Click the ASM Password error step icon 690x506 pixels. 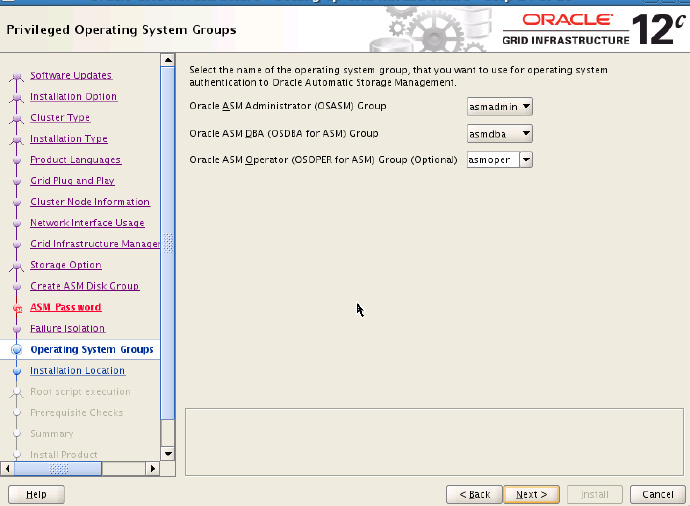(x=17, y=308)
